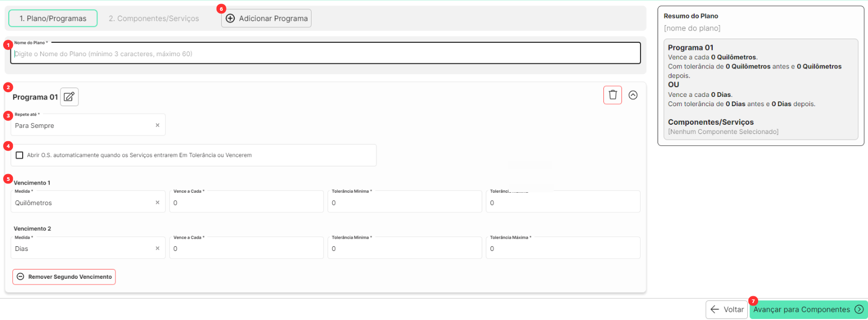This screenshot has height=320, width=868.
Task: Click the [nome do plano] placeholder text
Action: [692, 28]
